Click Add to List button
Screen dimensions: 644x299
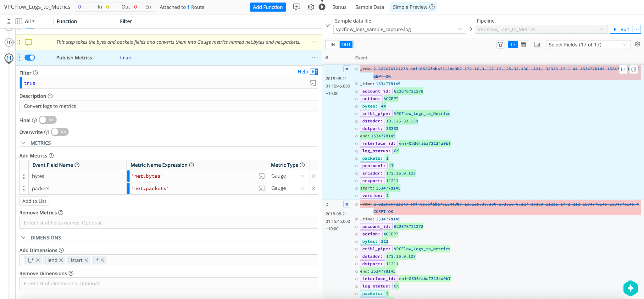(34, 201)
